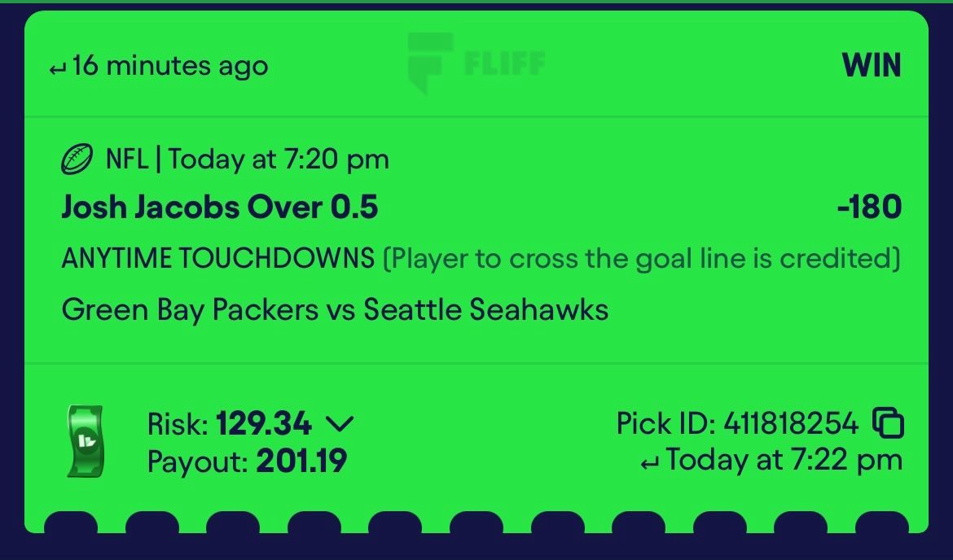Tap the green Fliff cash icon
Screen dimensions: 953x560
click(85, 441)
